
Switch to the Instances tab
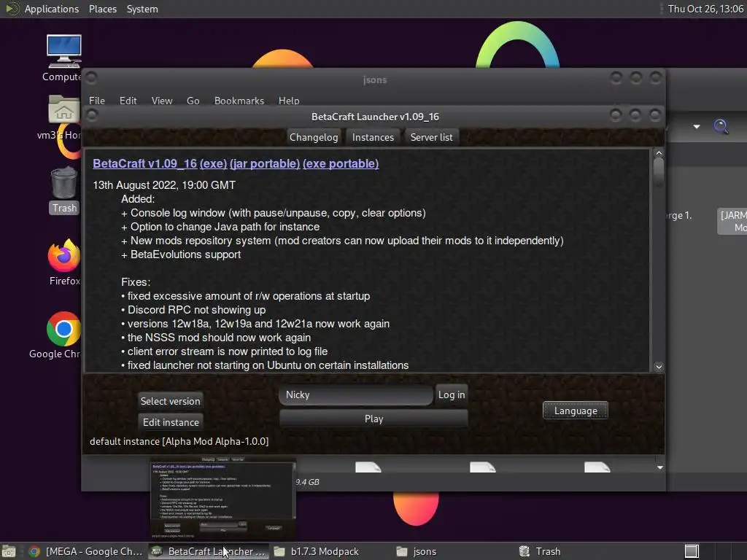[373, 137]
